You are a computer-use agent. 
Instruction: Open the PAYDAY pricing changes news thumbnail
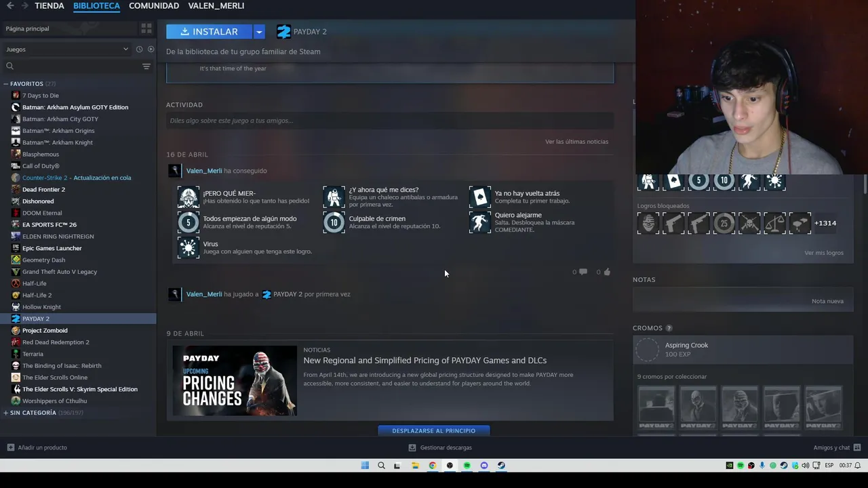(234, 380)
